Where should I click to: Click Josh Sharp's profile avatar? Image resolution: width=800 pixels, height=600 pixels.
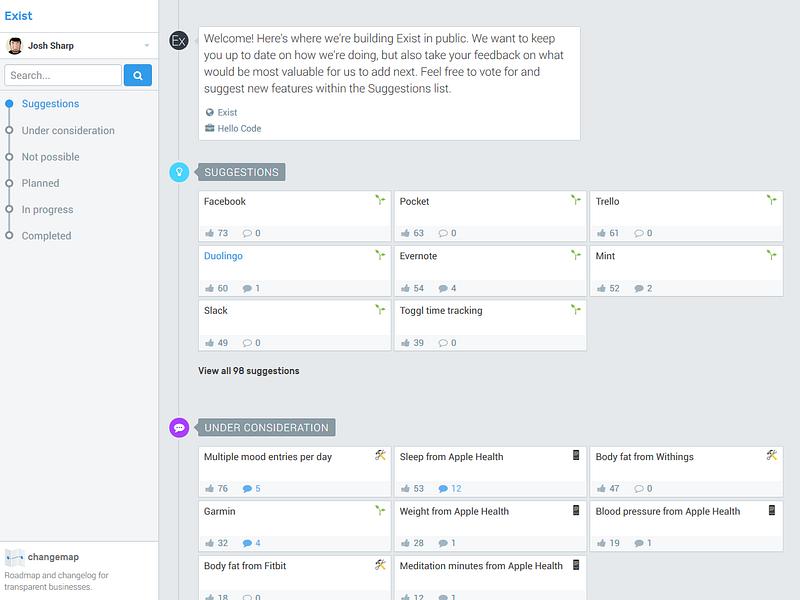click(15, 45)
